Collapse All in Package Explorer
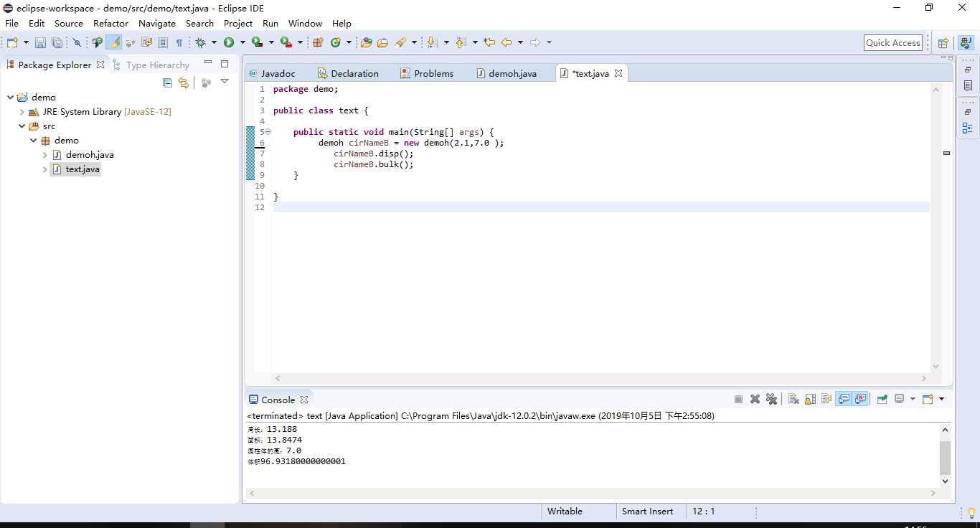 [x=167, y=82]
